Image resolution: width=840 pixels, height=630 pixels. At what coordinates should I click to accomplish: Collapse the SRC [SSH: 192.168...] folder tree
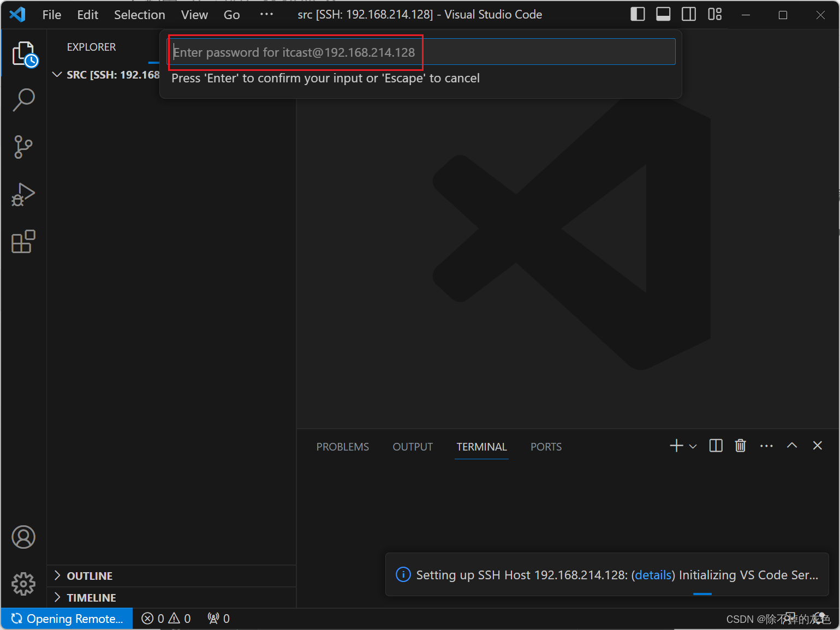tap(57, 74)
